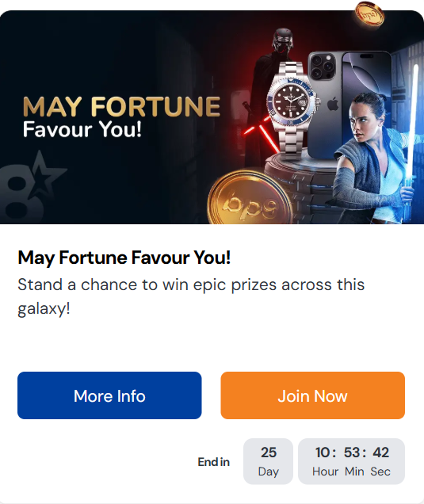
Task: Click the orange Join Now button
Action: click(x=312, y=395)
